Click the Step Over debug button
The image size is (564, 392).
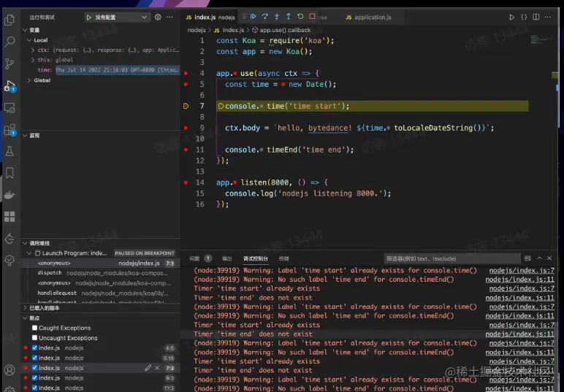(x=265, y=16)
